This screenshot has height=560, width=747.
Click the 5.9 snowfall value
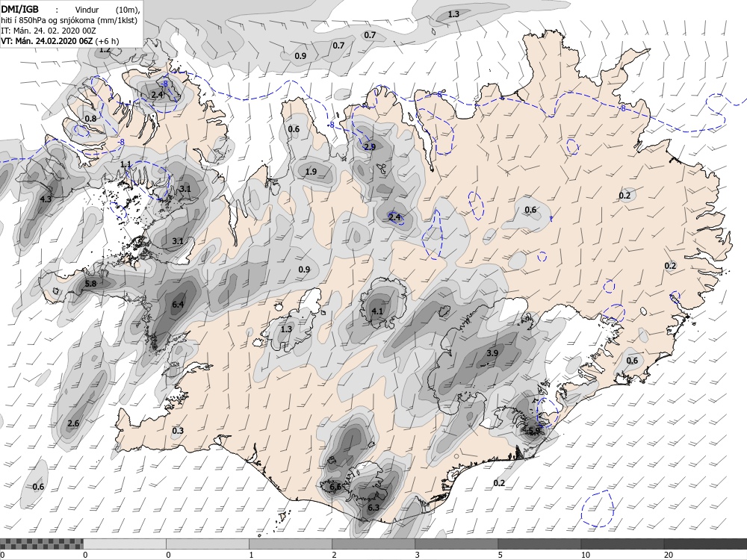pyautogui.click(x=535, y=431)
